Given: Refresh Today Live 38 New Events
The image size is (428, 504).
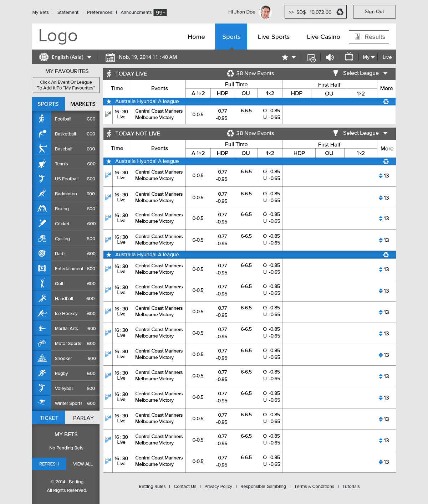Looking at the screenshot, I should click(230, 73).
